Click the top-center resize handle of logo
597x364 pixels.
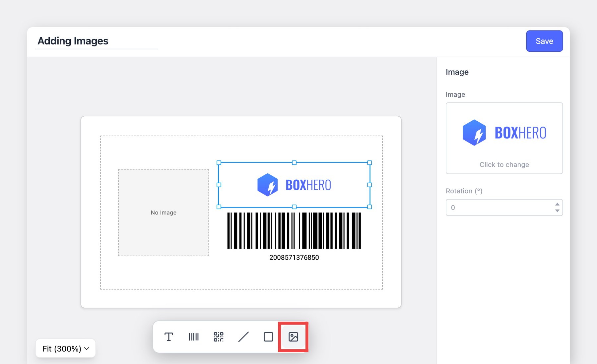(x=294, y=163)
